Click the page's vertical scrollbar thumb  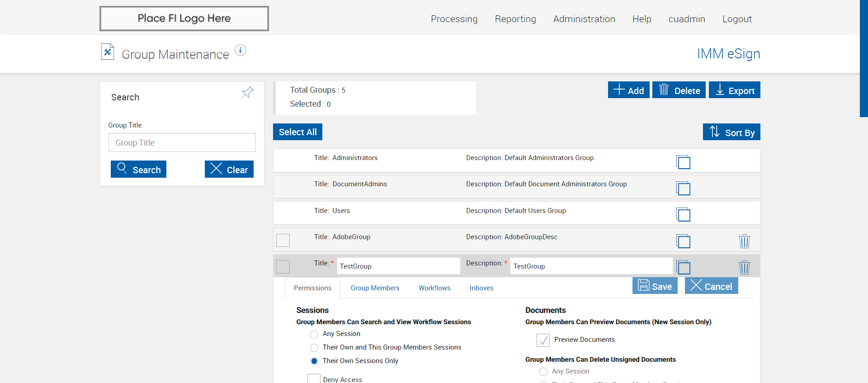pos(863,59)
